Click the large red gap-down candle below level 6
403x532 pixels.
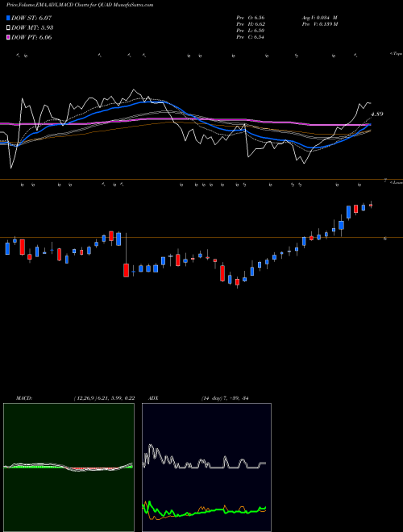coord(126,270)
